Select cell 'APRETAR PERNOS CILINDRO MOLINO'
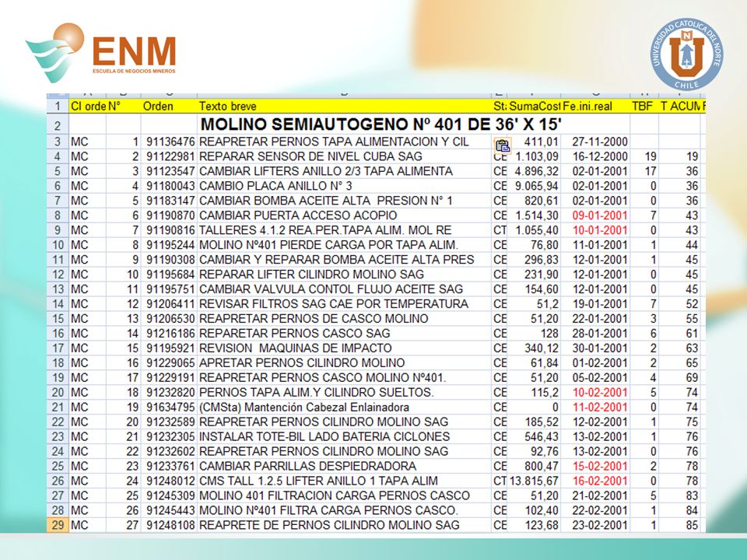The height and width of the screenshot is (560, 747). click(345, 363)
